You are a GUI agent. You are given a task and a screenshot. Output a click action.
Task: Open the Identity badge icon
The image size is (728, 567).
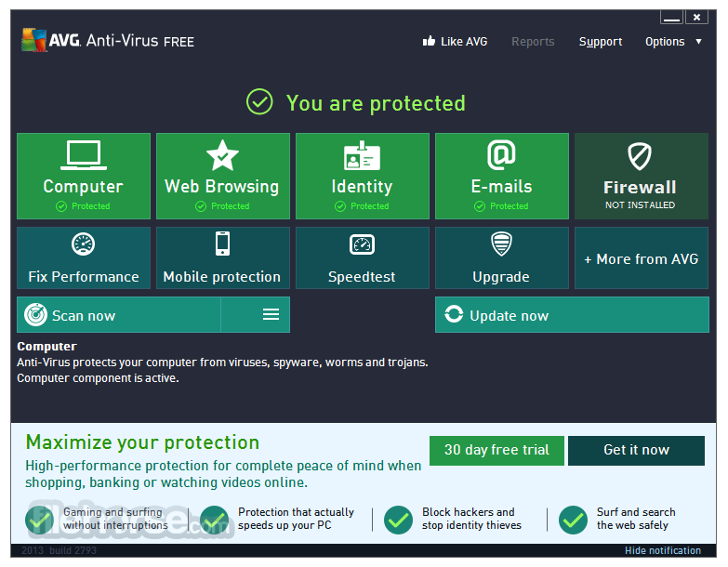[363, 155]
